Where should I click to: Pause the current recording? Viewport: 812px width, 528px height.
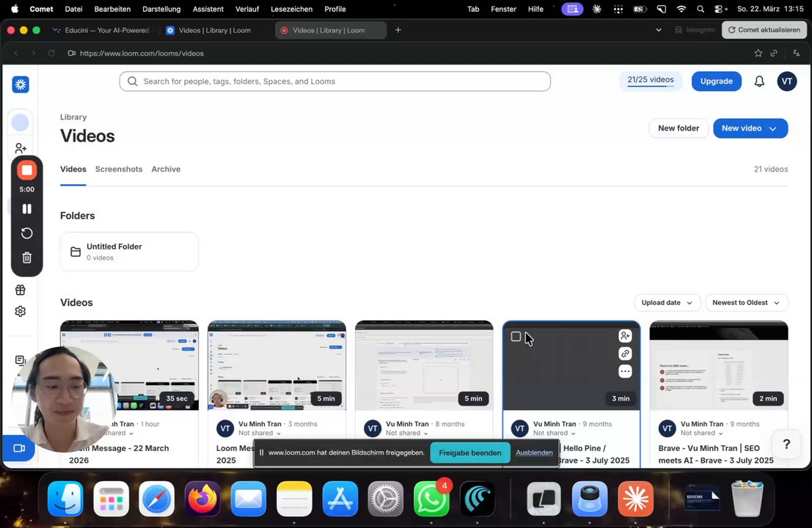click(27, 208)
